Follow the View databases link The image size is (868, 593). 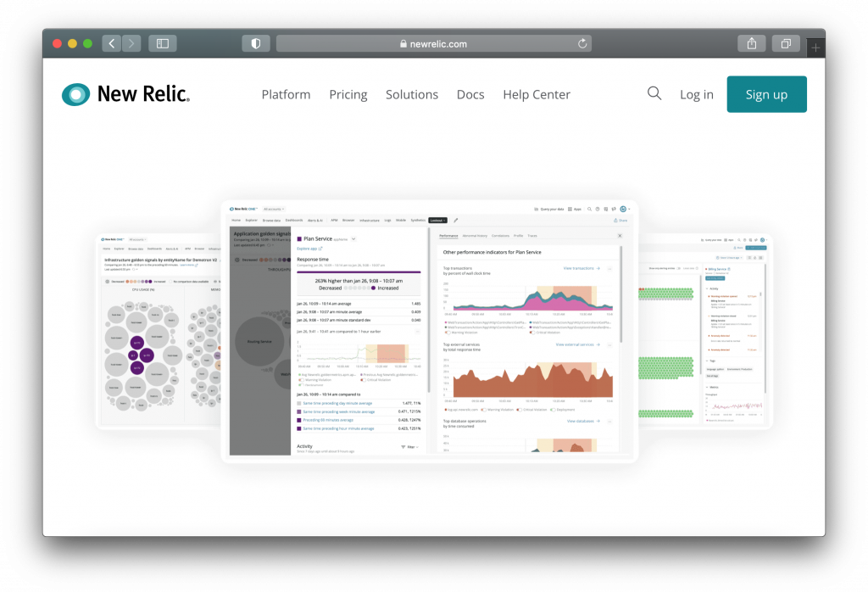pyautogui.click(x=583, y=421)
